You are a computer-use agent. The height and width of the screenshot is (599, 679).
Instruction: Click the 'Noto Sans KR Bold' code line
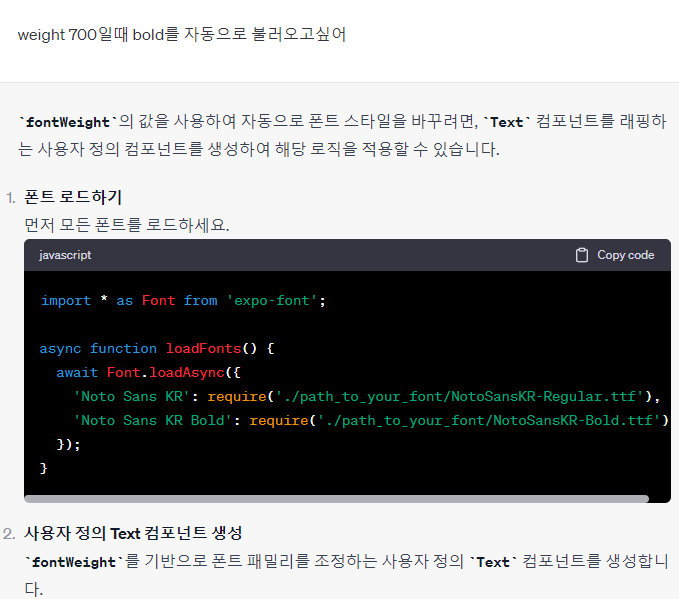[x=371, y=420]
